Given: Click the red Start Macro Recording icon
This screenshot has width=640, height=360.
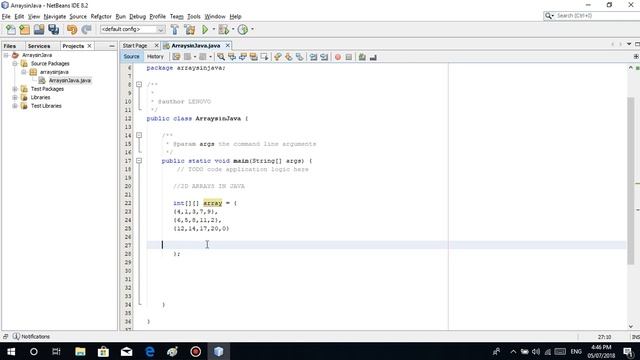Looking at the screenshot, I should coord(338,57).
